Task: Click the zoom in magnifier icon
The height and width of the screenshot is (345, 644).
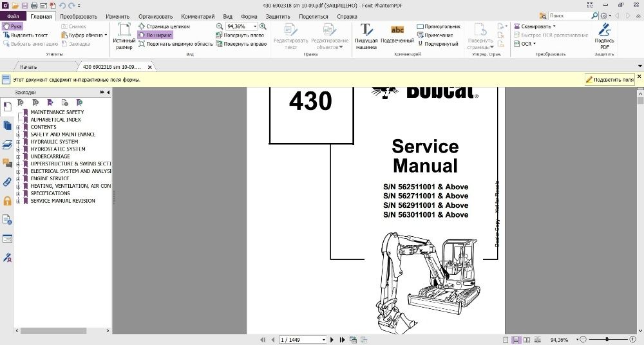Action: [x=263, y=26]
